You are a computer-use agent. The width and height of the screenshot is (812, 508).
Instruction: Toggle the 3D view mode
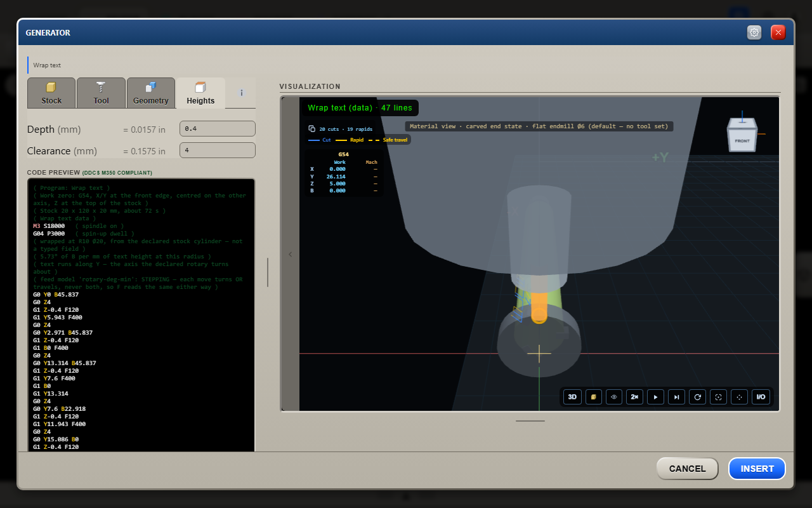pos(572,397)
